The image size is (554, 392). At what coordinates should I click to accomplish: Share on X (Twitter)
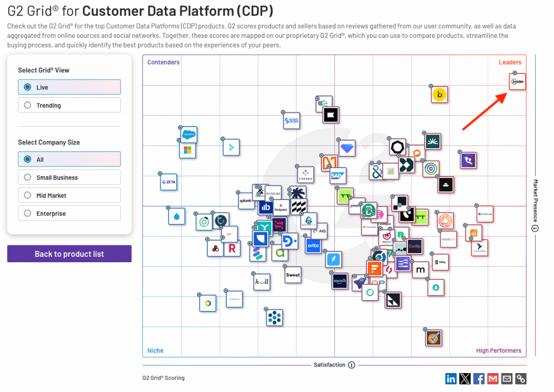[x=465, y=378]
